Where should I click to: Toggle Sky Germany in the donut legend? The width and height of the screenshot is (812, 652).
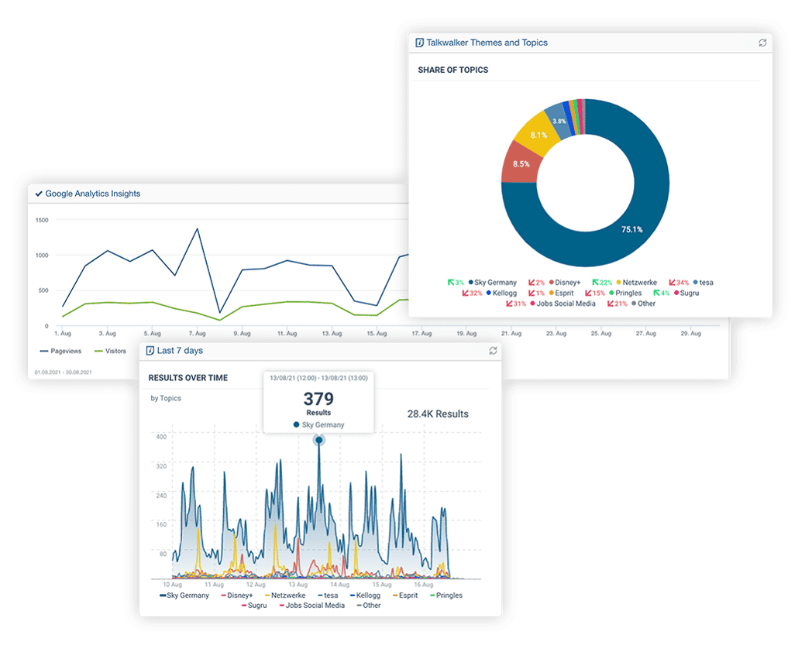(x=493, y=283)
